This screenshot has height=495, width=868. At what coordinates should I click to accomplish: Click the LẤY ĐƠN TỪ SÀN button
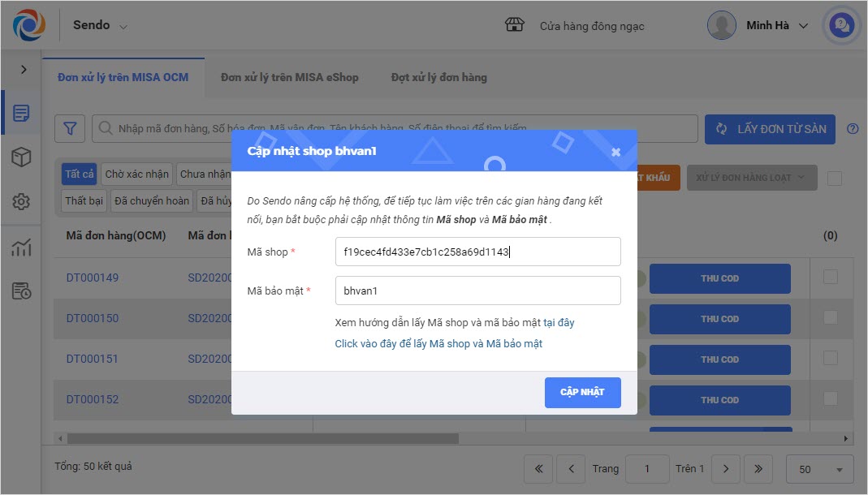(770, 129)
